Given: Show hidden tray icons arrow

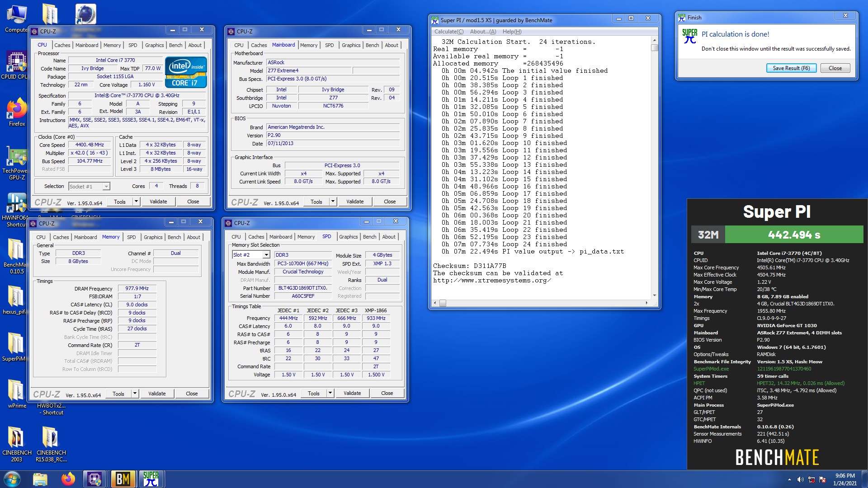Looking at the screenshot, I should coord(789,479).
